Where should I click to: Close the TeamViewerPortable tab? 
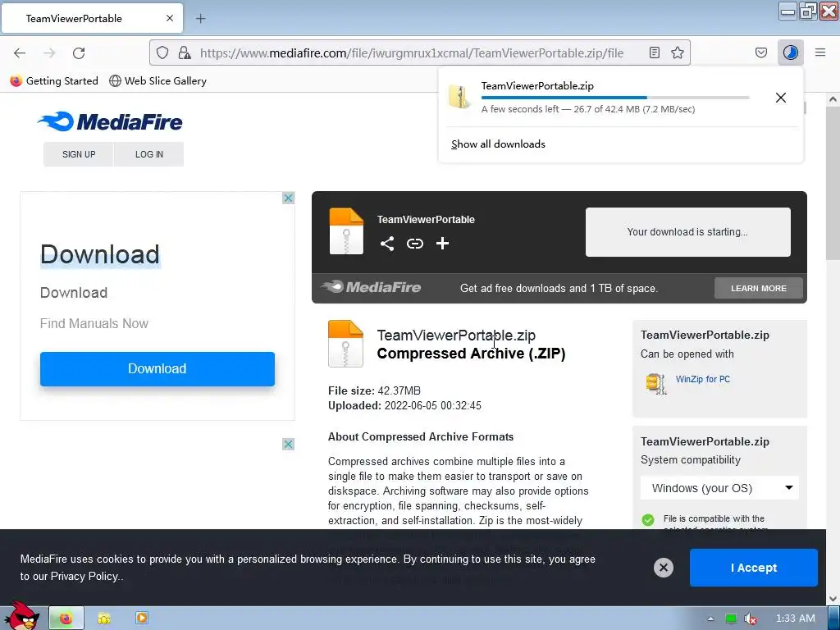169,18
